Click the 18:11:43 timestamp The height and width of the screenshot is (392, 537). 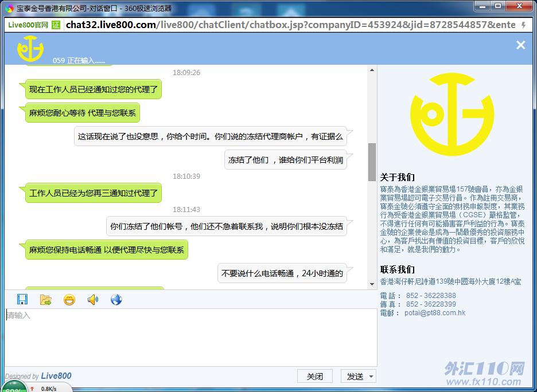[186, 209]
